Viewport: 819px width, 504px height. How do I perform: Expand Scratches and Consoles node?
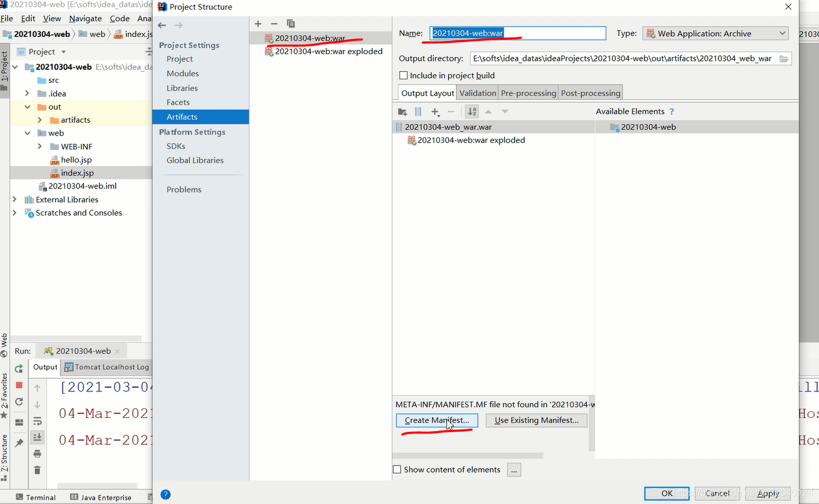(x=14, y=213)
